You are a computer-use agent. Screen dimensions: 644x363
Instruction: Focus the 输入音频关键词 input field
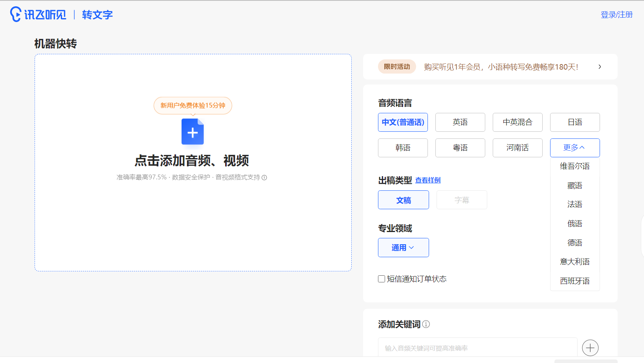pos(477,348)
